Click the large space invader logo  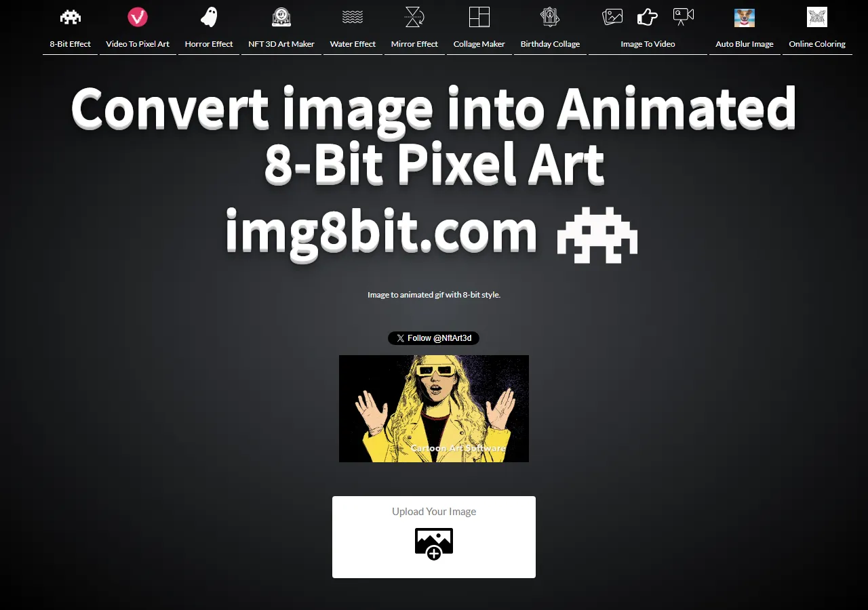tap(597, 235)
